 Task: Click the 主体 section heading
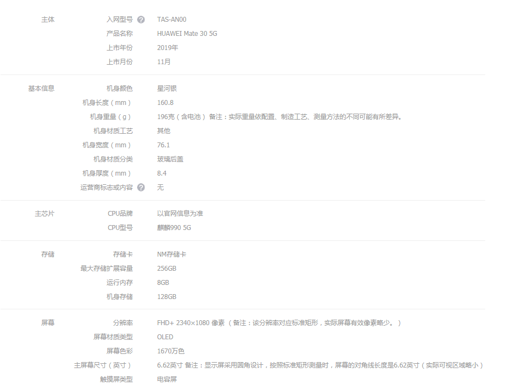(48, 20)
